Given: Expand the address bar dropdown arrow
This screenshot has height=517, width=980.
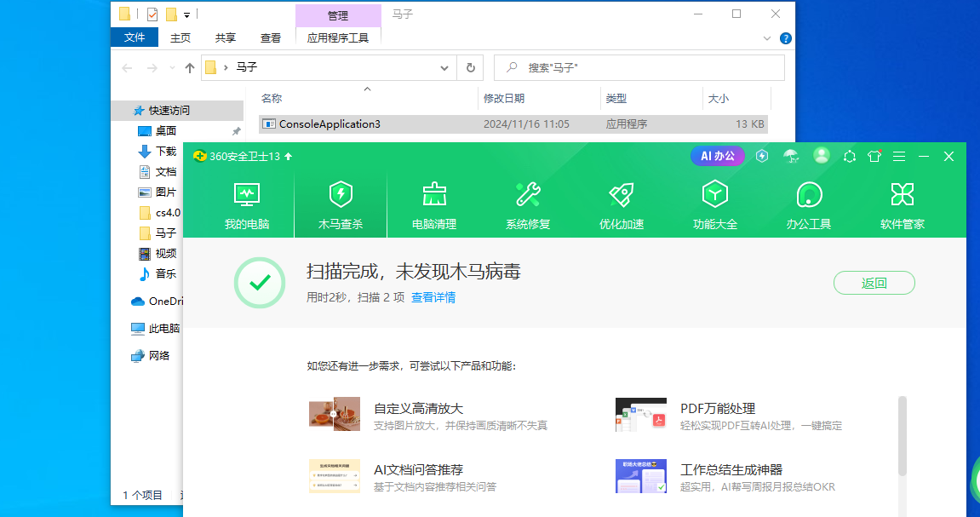Looking at the screenshot, I should pyautogui.click(x=444, y=67).
